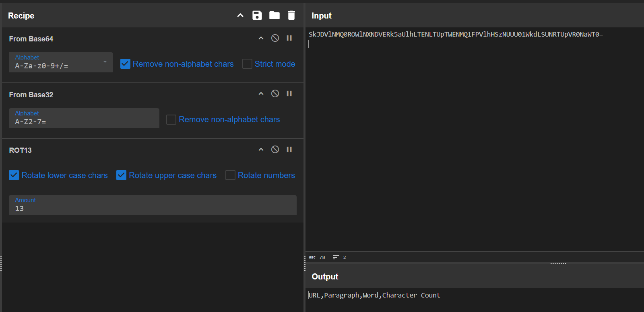This screenshot has width=644, height=312.
Task: Disable the From Base32 operation
Action: [275, 94]
